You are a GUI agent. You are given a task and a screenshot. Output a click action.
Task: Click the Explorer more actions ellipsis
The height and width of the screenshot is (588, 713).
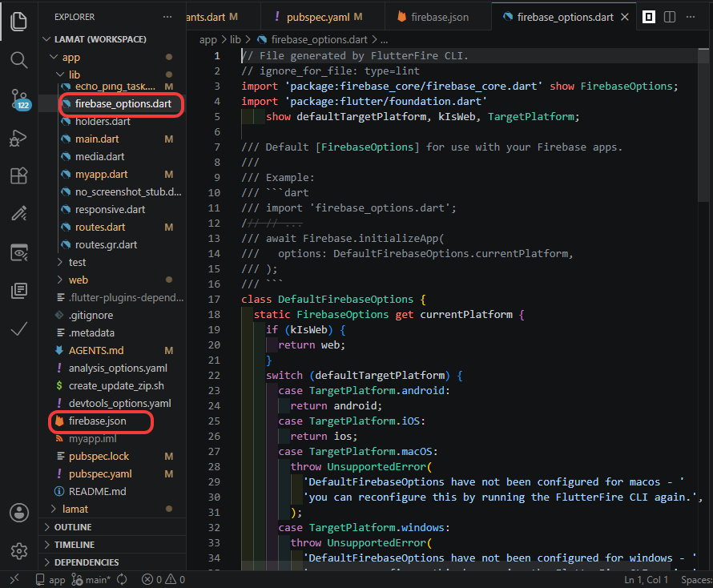(x=167, y=17)
